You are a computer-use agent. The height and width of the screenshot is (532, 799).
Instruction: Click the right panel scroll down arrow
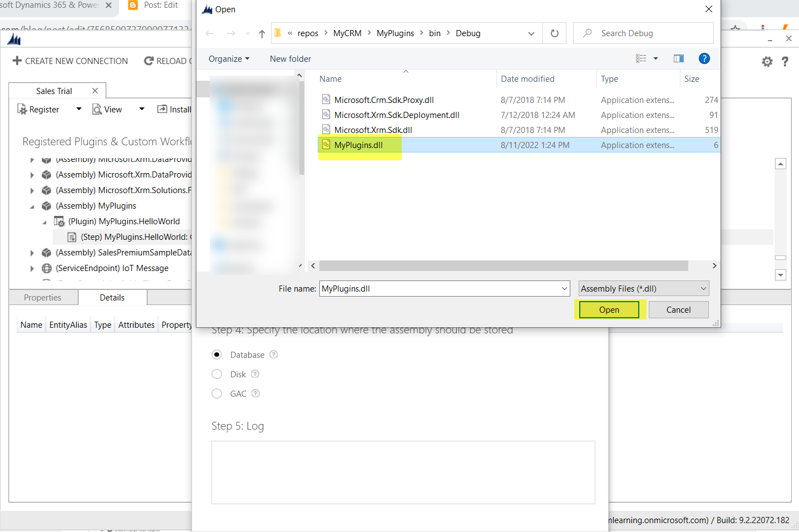tap(781, 275)
